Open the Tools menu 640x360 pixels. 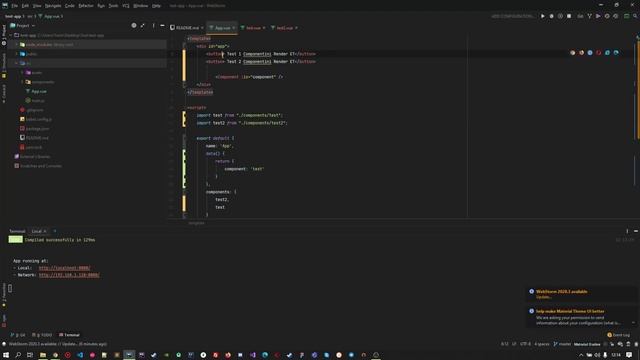113,6
